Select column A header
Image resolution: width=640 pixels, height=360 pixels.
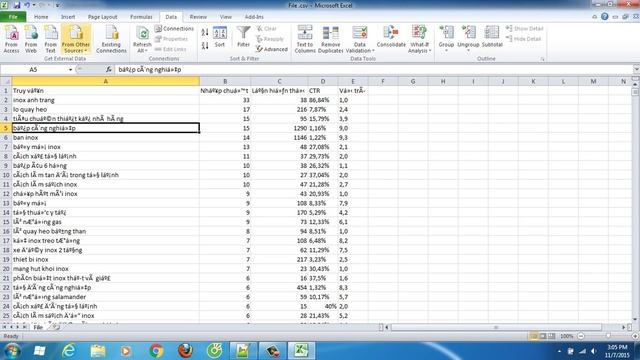pyautogui.click(x=106, y=81)
